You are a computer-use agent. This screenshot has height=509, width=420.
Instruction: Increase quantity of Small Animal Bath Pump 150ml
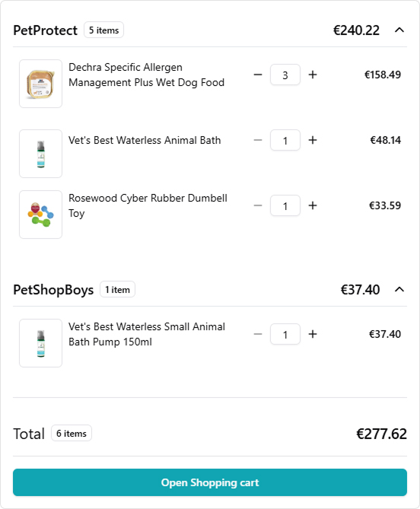click(313, 334)
